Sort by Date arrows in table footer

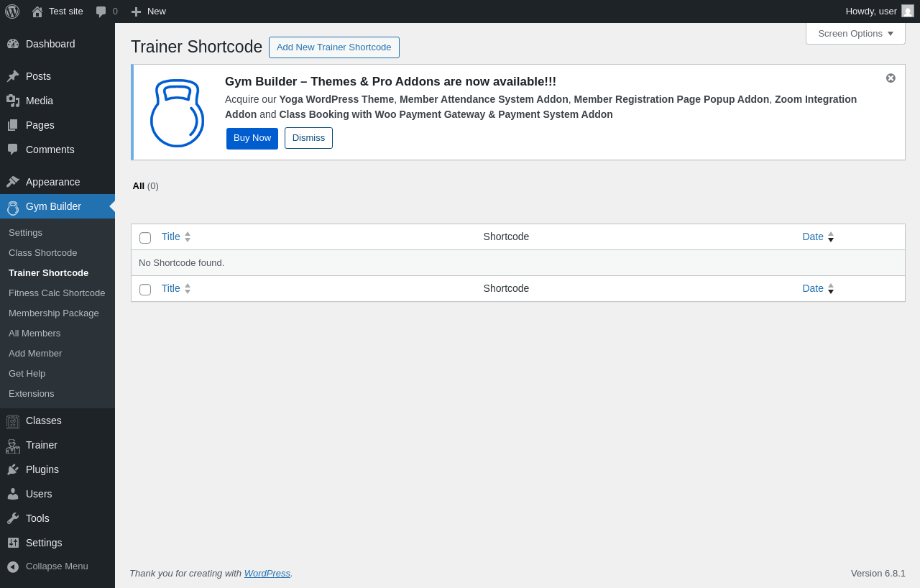pos(831,288)
